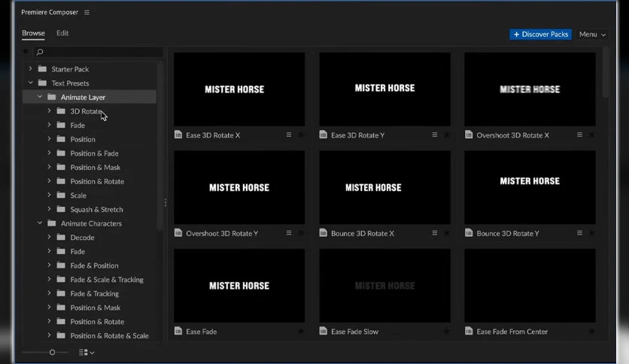
Task: Switch to the Edit tab
Action: click(62, 33)
